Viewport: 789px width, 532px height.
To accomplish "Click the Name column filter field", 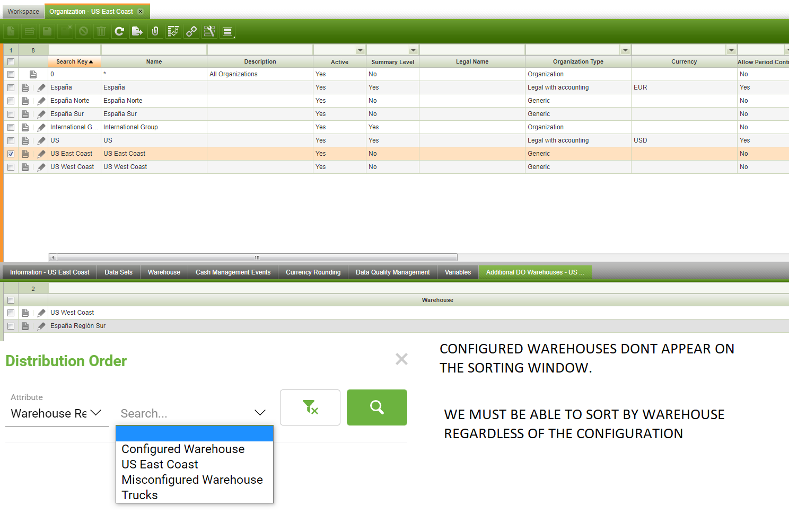I will 154,50.
